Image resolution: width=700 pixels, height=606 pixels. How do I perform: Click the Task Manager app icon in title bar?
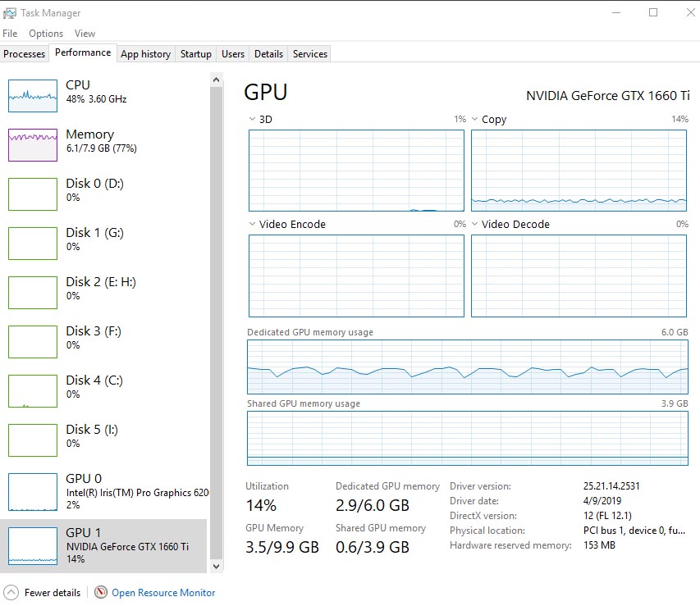pos(9,13)
